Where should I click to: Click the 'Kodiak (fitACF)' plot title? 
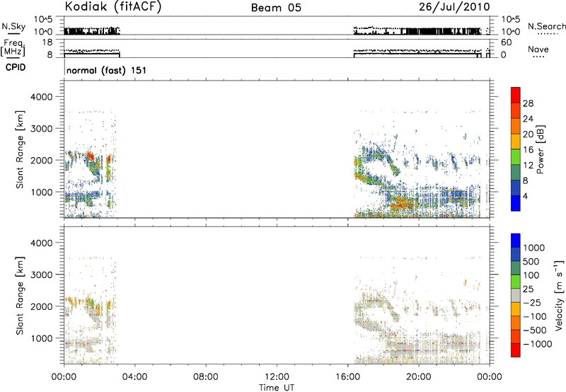(x=113, y=6)
